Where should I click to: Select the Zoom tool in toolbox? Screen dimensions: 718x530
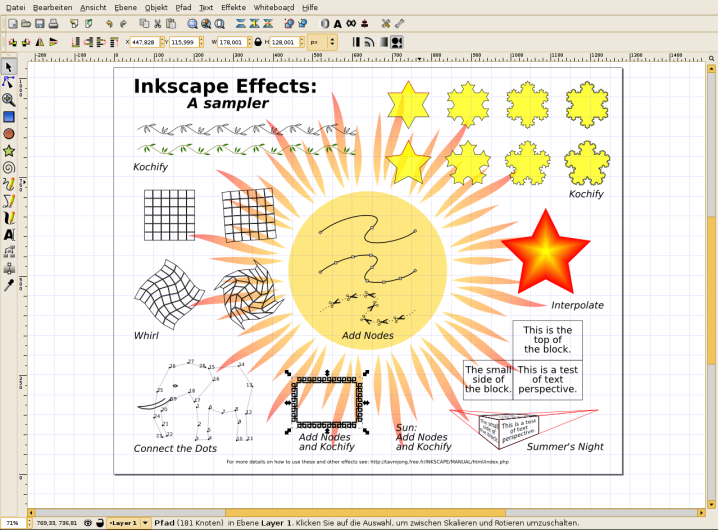pyautogui.click(x=9, y=99)
